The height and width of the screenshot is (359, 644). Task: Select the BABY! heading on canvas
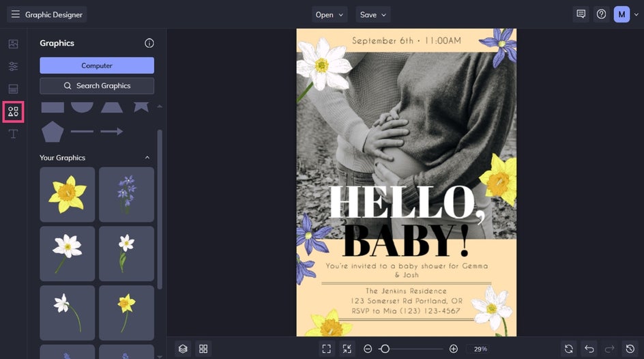(x=406, y=241)
